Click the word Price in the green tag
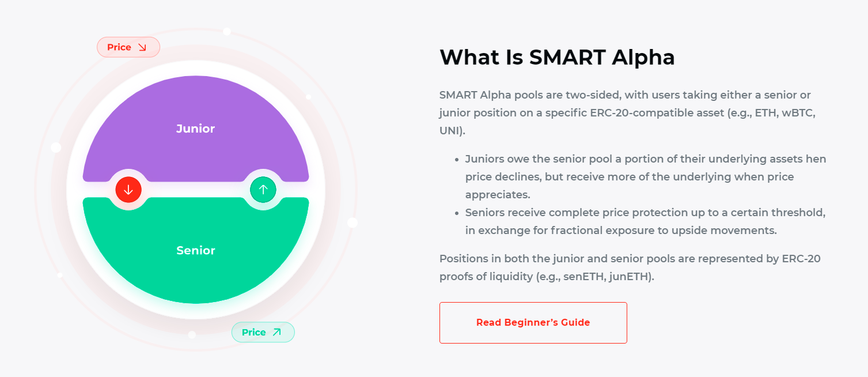Screen dimensions: 868x377 (x=253, y=332)
